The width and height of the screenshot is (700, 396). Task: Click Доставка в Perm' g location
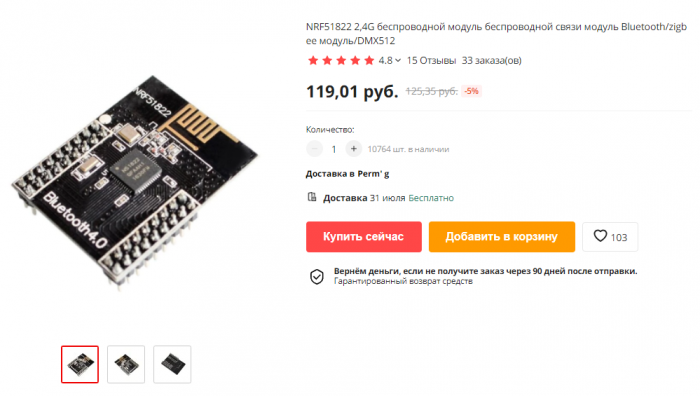coord(347,174)
